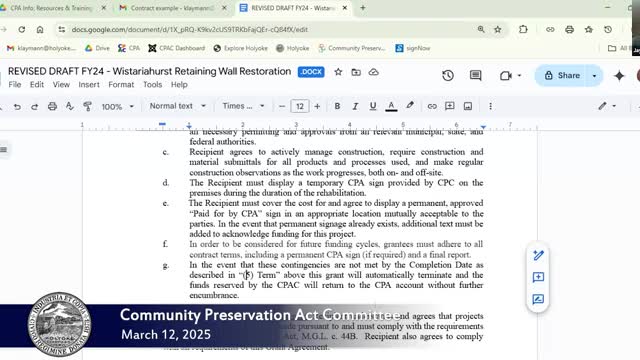
Task: Open the Drive bookmark
Action: click(97, 48)
